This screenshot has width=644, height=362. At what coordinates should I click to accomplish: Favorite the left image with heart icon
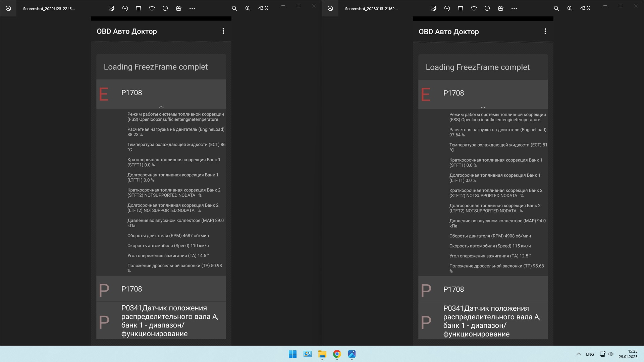tap(152, 8)
